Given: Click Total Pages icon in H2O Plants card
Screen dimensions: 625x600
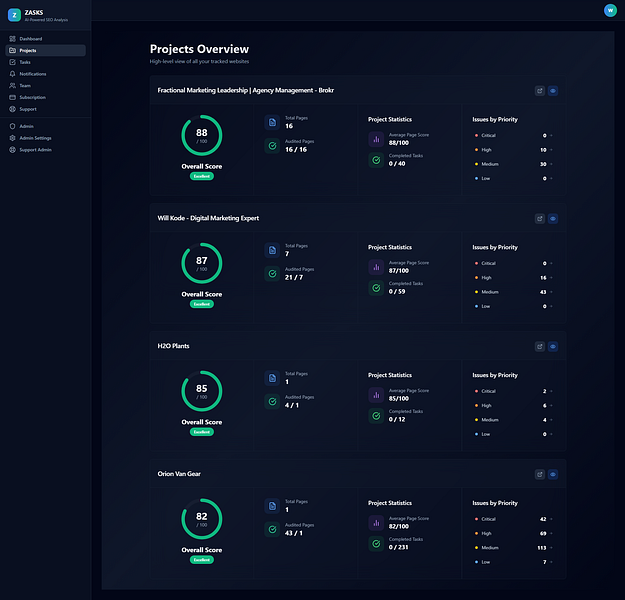Looking at the screenshot, I should point(272,378).
